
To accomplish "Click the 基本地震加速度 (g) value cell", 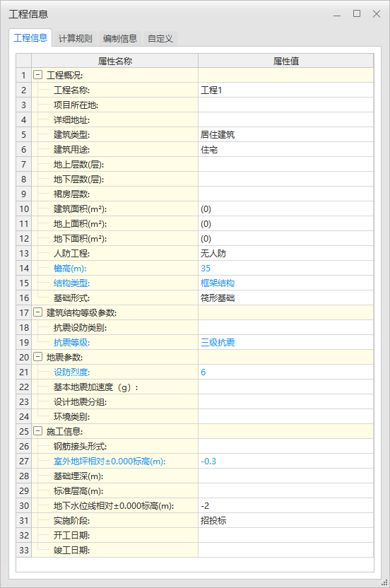I will 285,387.
